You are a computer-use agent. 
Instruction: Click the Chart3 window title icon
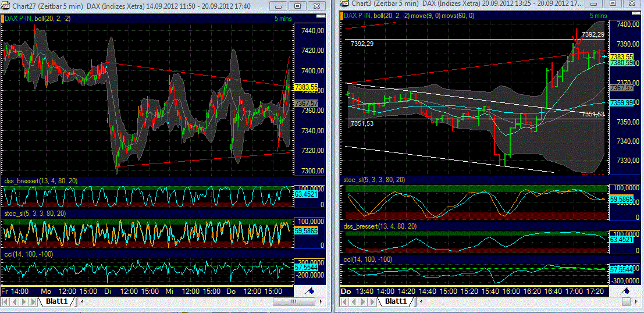pyautogui.click(x=344, y=3)
